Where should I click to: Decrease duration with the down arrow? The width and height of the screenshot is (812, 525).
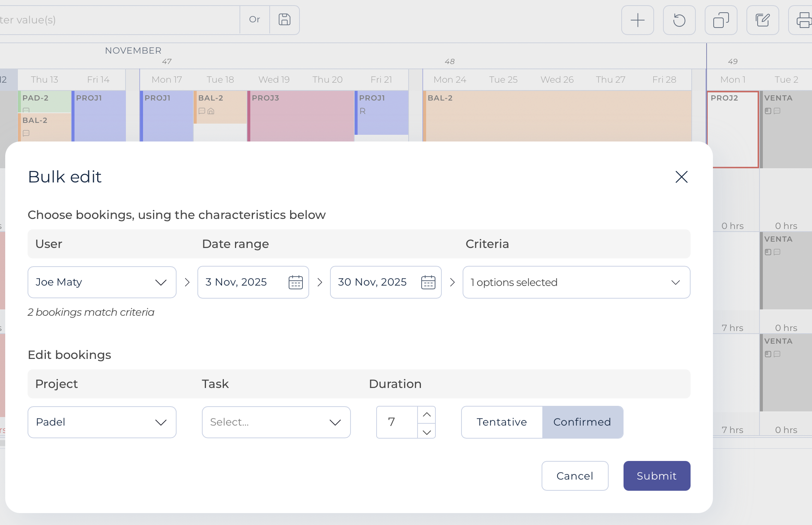426,432
